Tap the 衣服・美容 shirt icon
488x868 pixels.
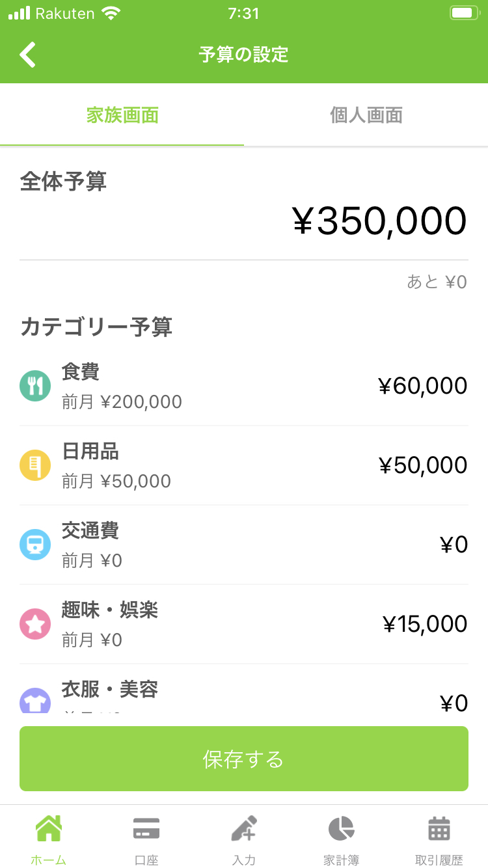click(x=35, y=700)
